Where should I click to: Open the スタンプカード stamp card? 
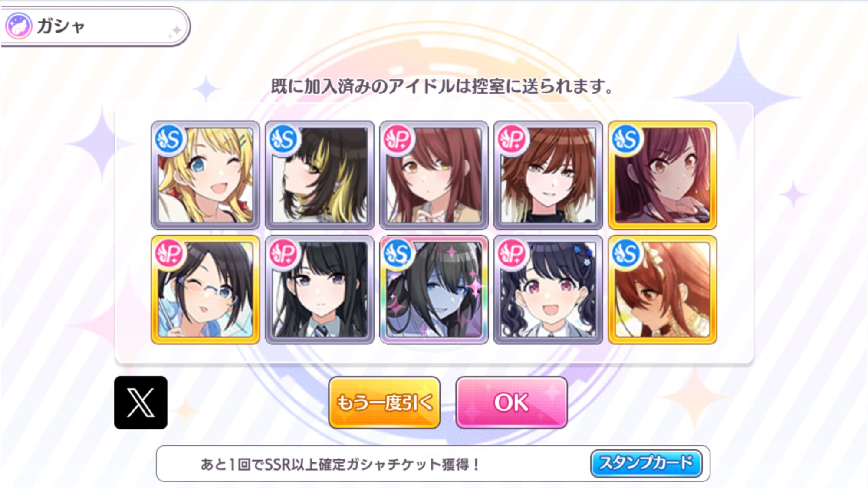(x=646, y=463)
